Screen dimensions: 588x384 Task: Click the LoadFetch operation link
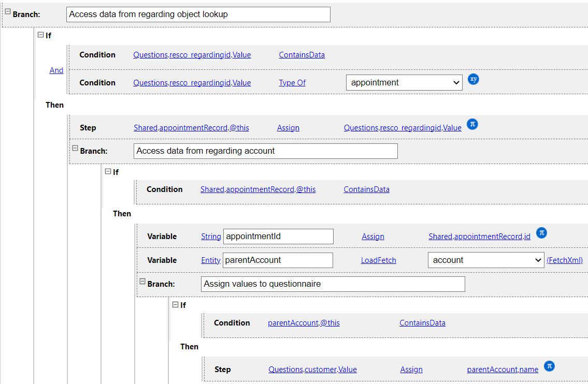(x=378, y=260)
